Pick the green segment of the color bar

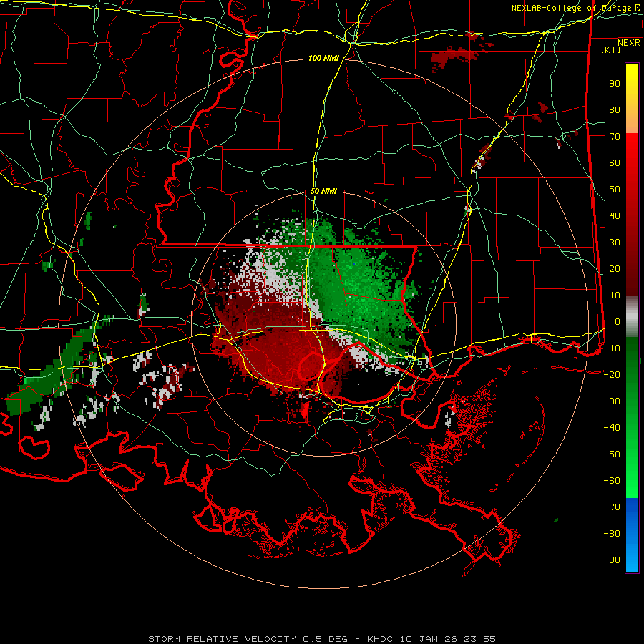(632, 418)
